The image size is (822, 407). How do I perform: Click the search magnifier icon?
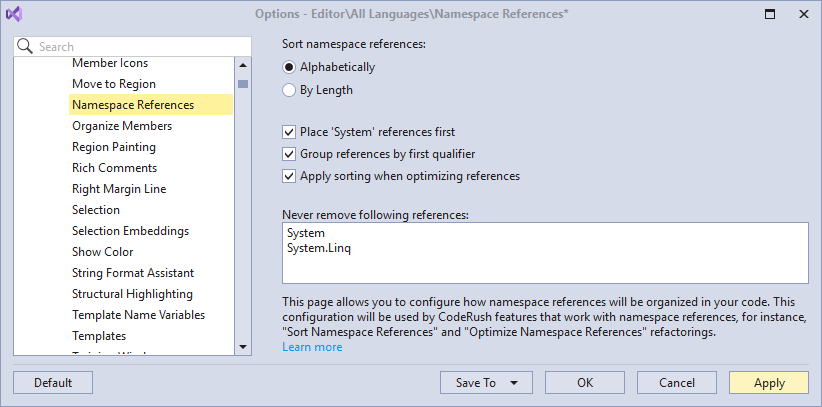tap(27, 46)
